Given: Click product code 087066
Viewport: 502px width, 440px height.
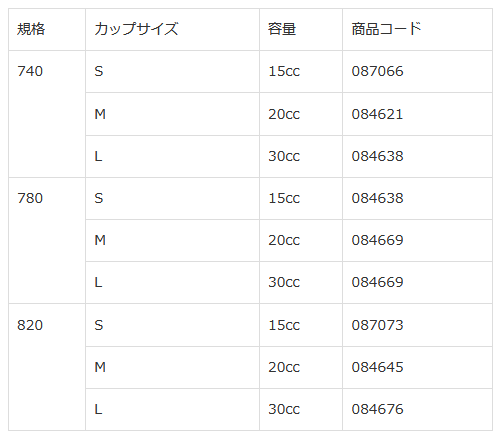Looking at the screenshot, I should click(377, 71).
